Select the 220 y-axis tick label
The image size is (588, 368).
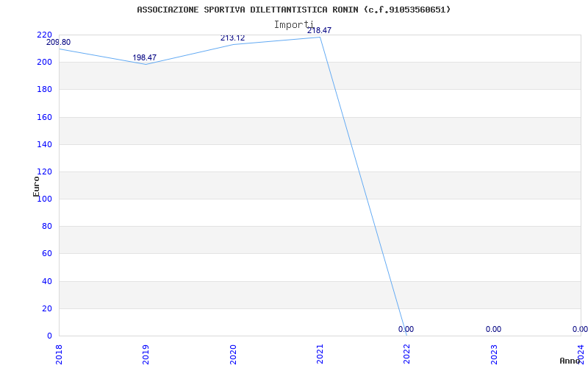(x=44, y=35)
